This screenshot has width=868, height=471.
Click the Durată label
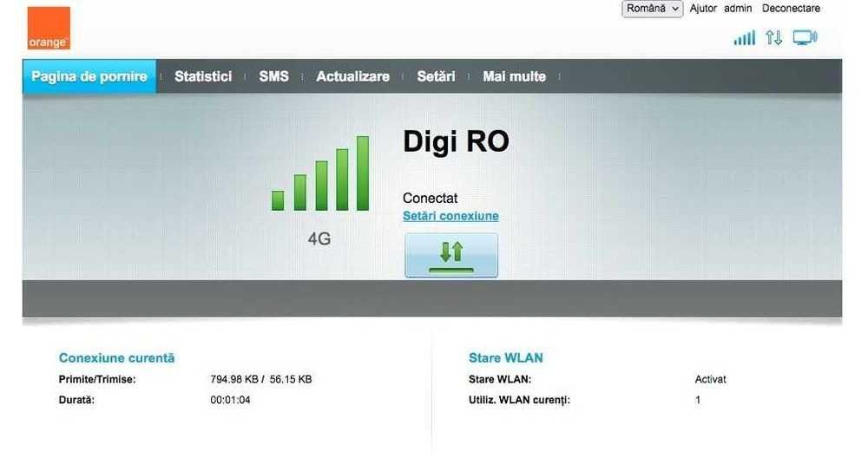coord(76,400)
